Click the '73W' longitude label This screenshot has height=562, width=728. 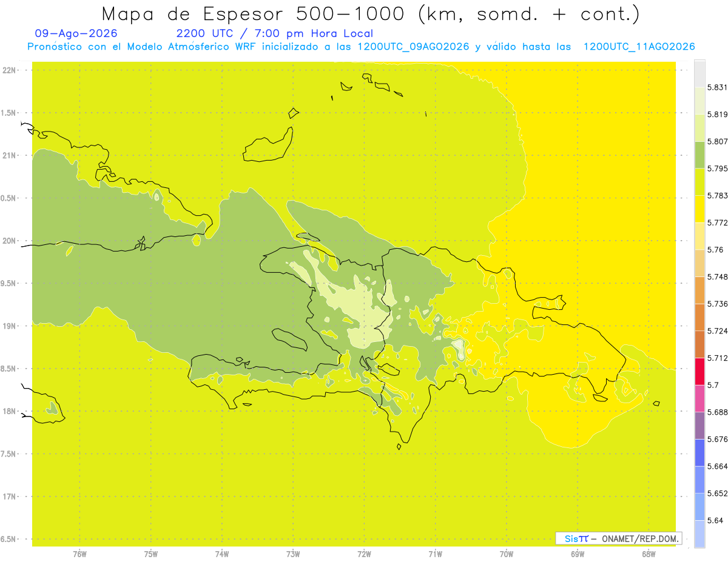pos(293,554)
